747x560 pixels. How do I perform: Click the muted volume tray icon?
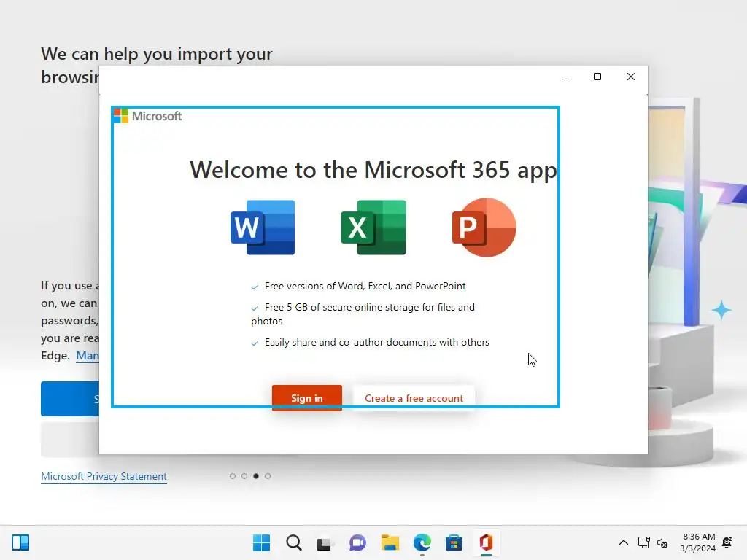click(x=662, y=542)
